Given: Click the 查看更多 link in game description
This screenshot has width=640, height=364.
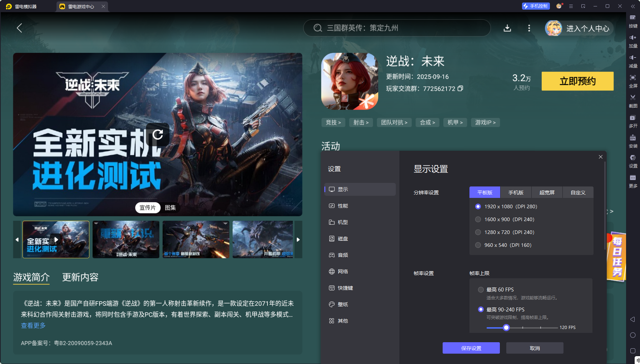Looking at the screenshot, I should [33, 325].
